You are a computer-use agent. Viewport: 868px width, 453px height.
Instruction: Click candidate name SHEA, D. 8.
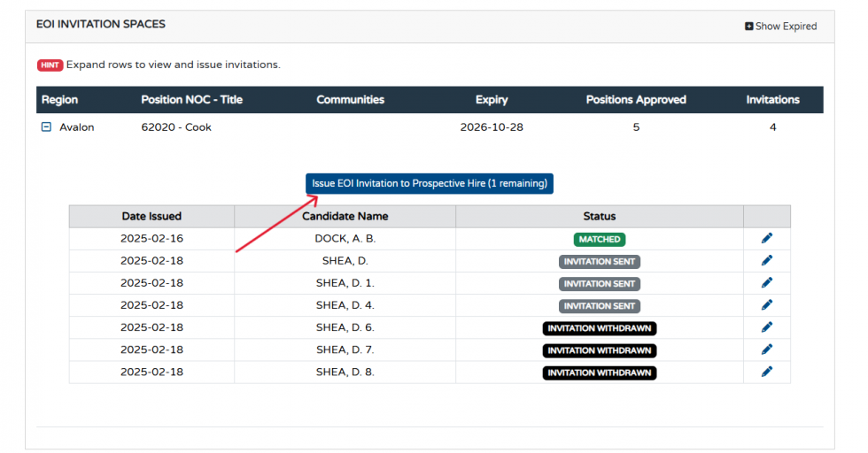(x=345, y=372)
